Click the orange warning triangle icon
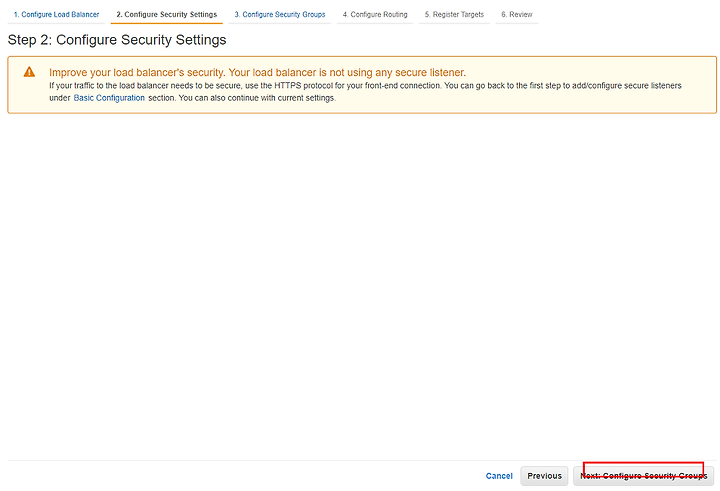 tap(29, 72)
